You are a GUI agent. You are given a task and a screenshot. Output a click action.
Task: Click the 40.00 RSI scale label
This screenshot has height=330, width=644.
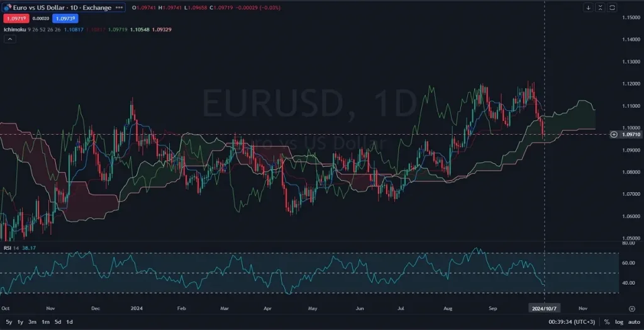point(628,283)
